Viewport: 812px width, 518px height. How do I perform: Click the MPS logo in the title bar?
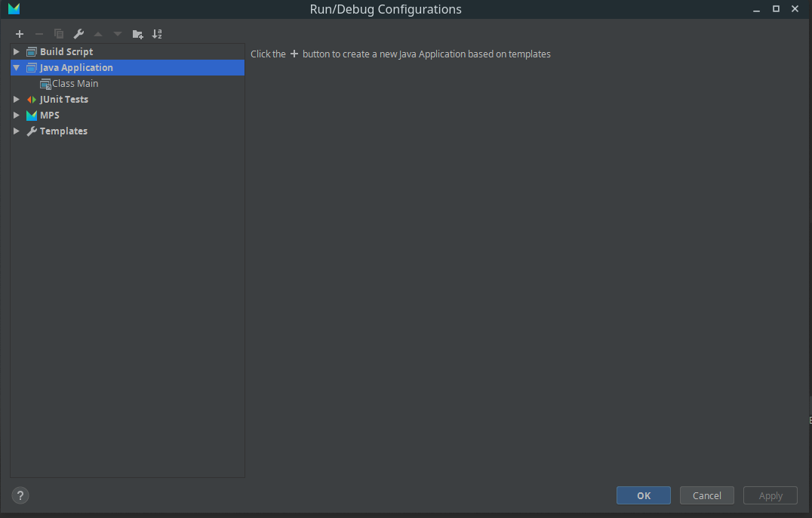coord(14,9)
